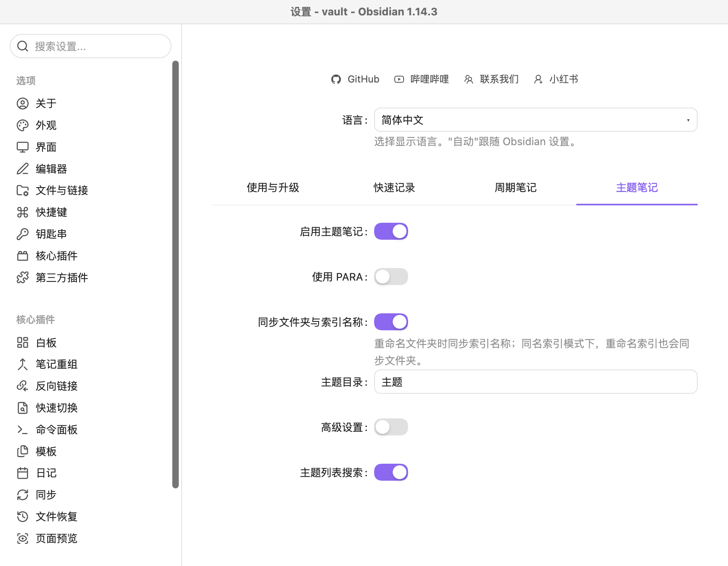Turn off 同步文件夹与索引名称 toggle
The width and height of the screenshot is (728, 566).
coord(391,322)
